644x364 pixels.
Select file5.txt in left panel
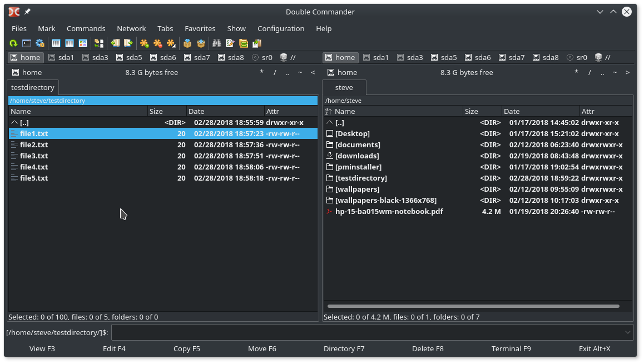163,178
